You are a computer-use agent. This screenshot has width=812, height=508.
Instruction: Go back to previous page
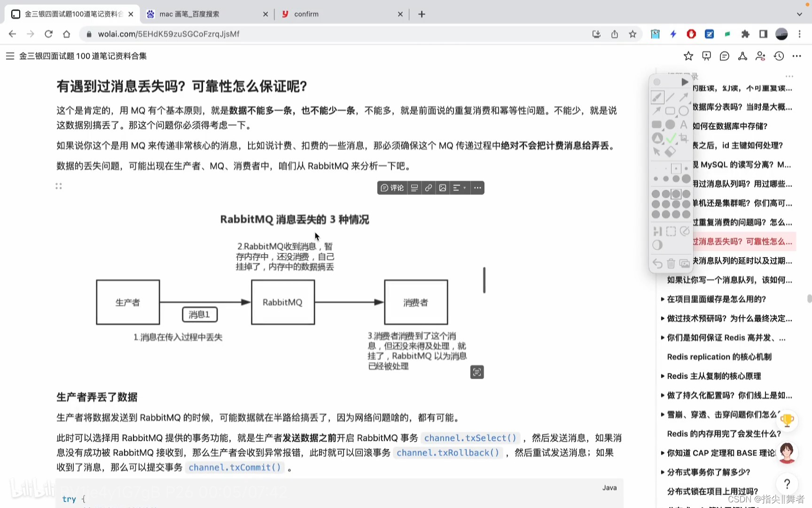12,34
